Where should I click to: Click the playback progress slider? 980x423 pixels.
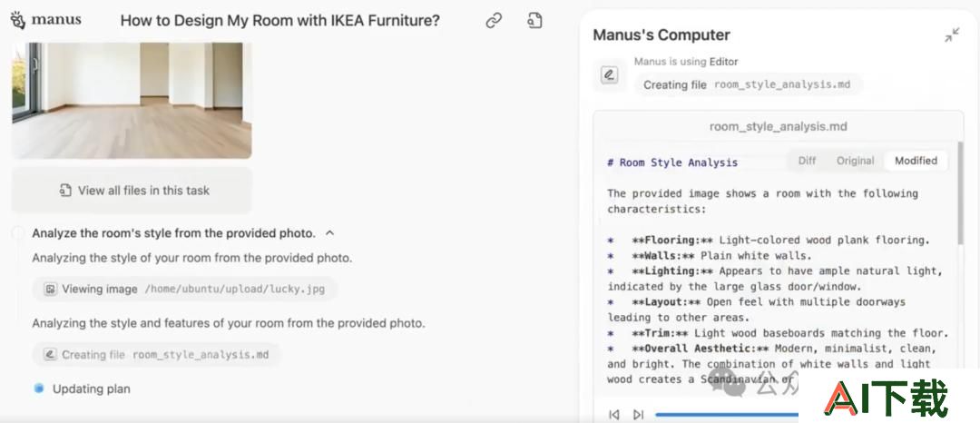727,414
